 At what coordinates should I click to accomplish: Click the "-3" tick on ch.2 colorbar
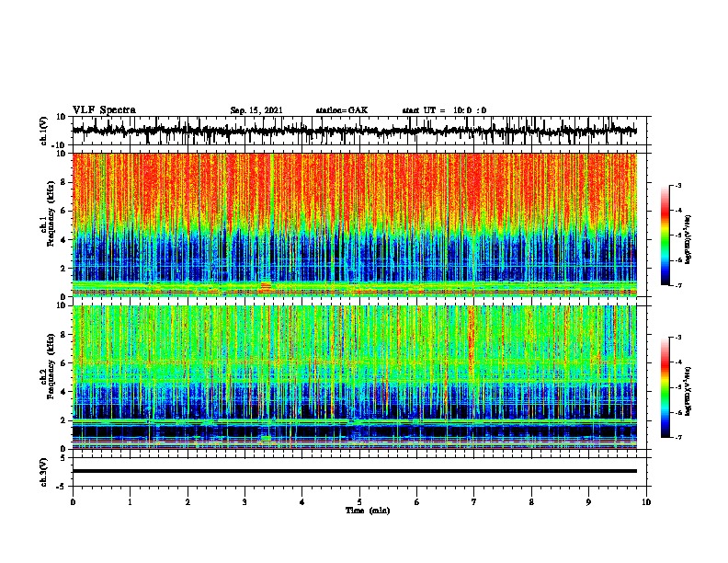coord(677,338)
